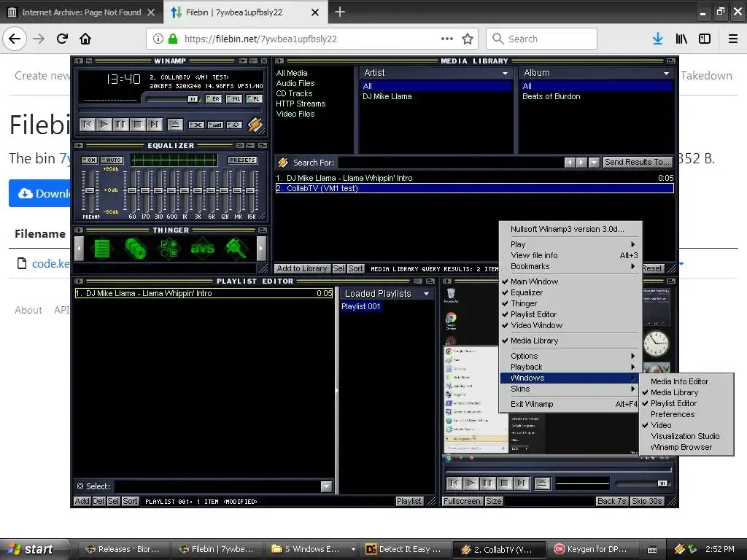
Task: Open media library discs icon in Thinger
Action: click(x=135, y=248)
